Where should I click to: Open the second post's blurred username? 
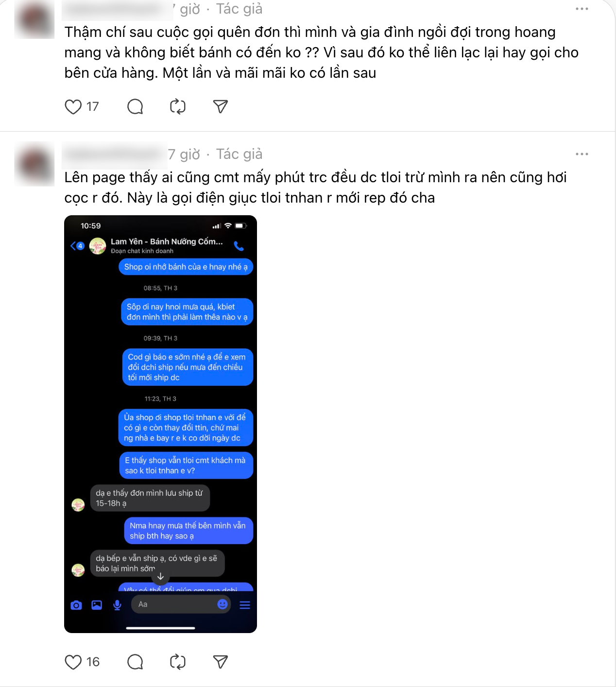[115, 154]
